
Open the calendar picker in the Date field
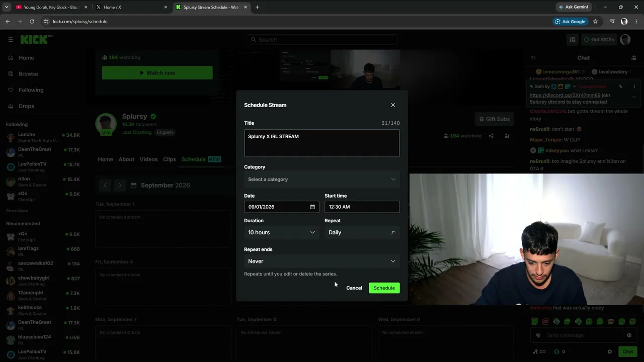312,207
